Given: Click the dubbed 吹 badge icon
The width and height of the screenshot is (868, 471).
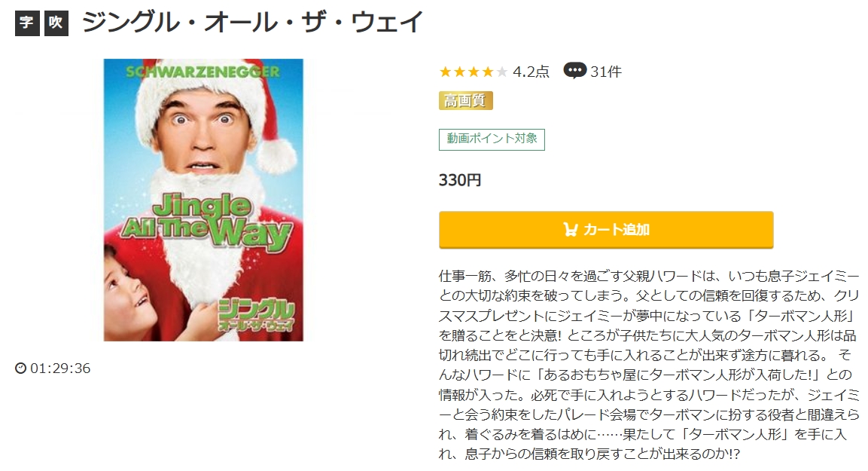Looking at the screenshot, I should (x=56, y=23).
